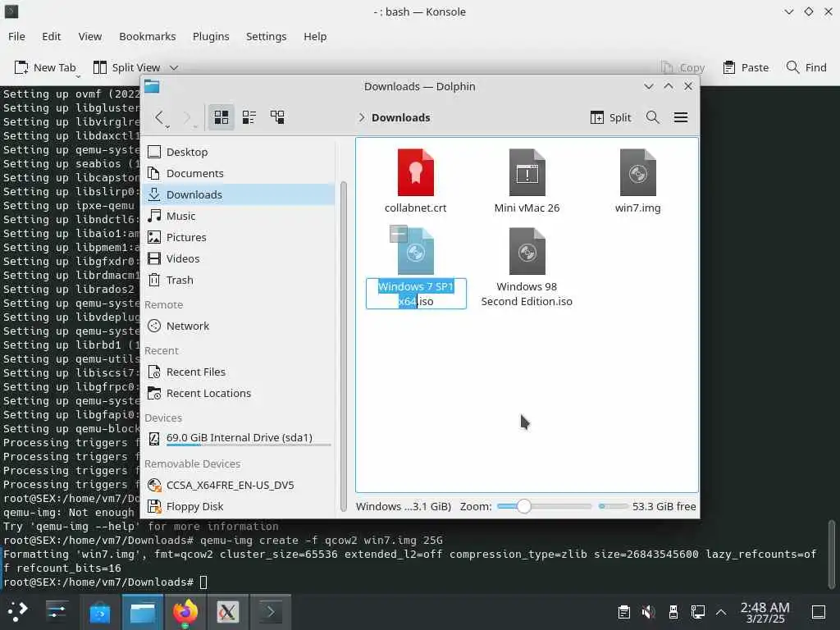The width and height of the screenshot is (840, 630).
Task: Switch Dolphin to Compact view mode
Action: point(249,117)
